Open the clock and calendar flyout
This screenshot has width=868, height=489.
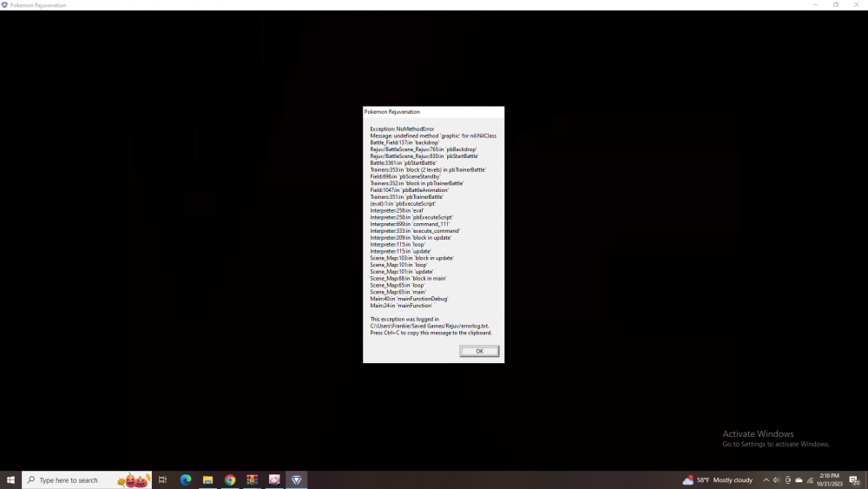[831, 479]
